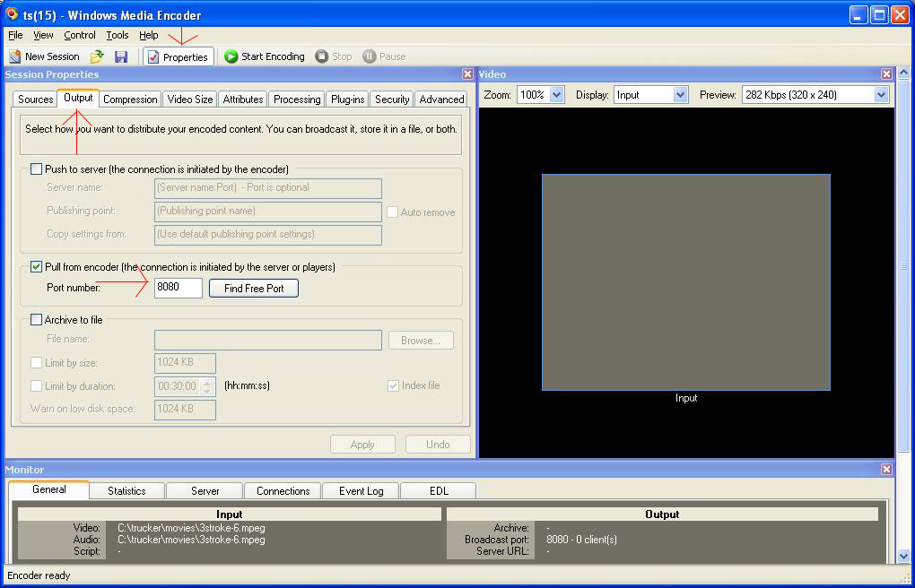Toggle the Index file checkbox
This screenshot has height=588, width=915.
coord(393,385)
